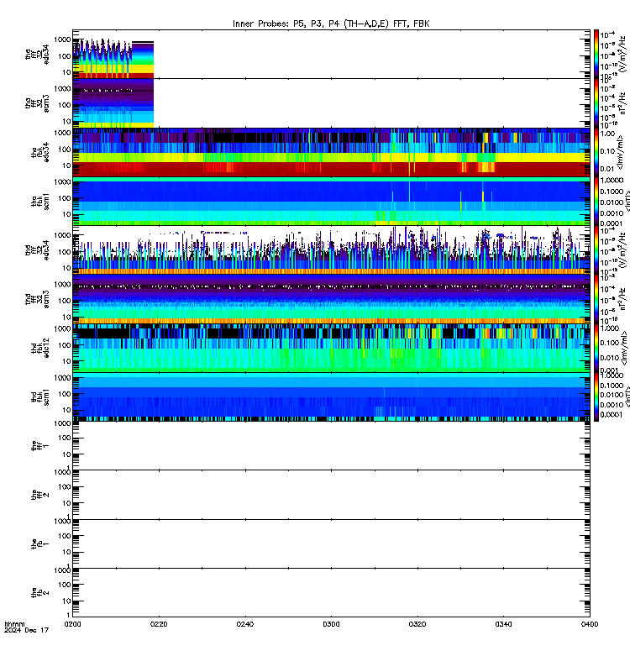Click inside the thd fbk scm1 spectrogram panel
Image resolution: width=630 pixels, height=672 pixels.
point(331,397)
